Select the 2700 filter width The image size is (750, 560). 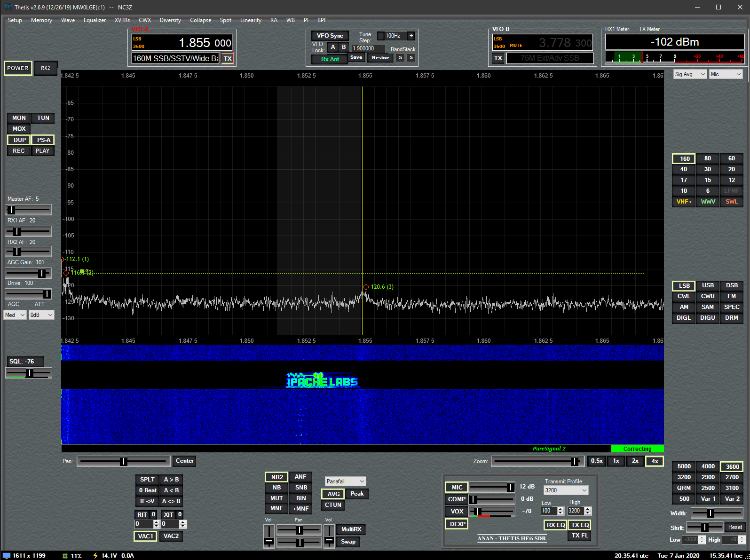[732, 478]
